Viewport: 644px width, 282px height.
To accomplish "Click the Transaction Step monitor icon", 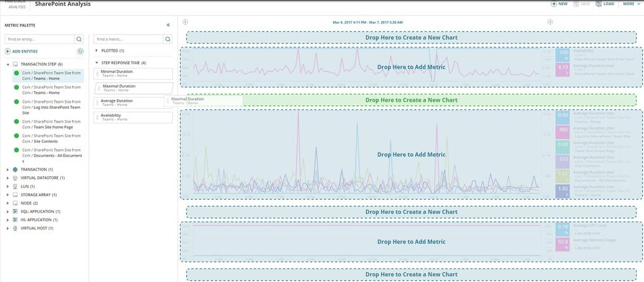I will click(x=15, y=65).
